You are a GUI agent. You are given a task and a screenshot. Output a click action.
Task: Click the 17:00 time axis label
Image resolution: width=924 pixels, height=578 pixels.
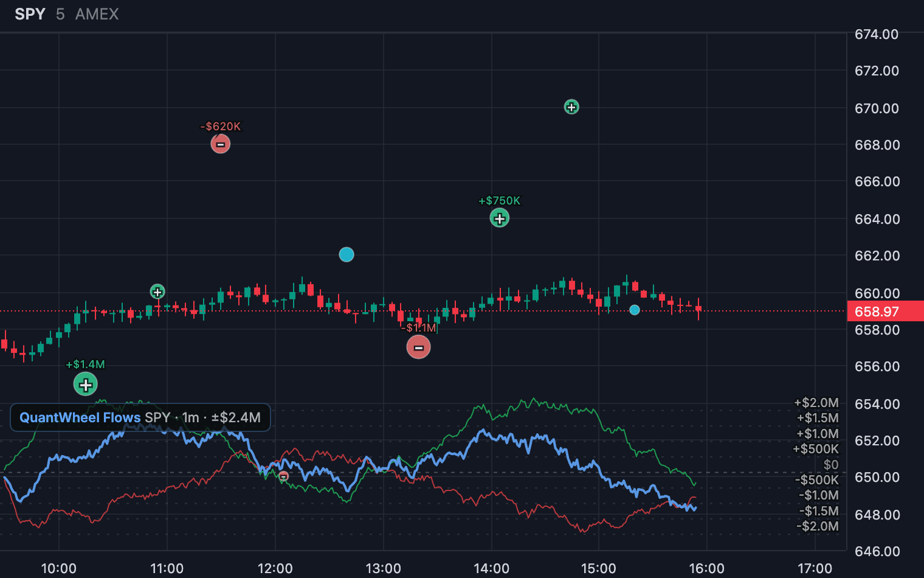tap(815, 568)
